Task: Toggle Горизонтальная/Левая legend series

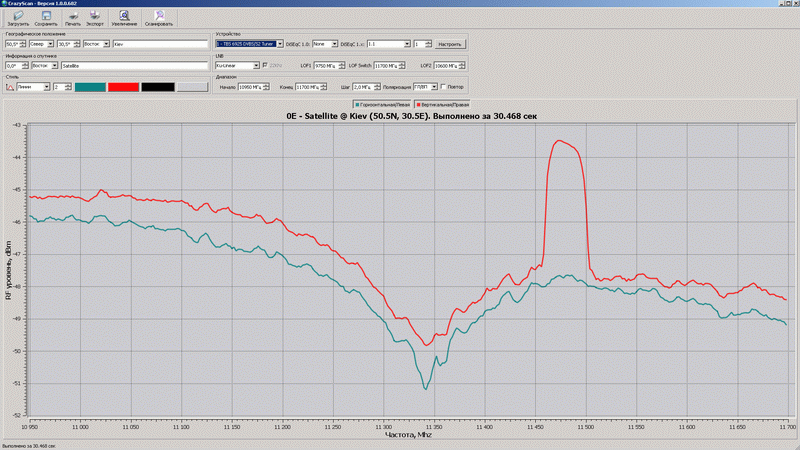Action: (383, 105)
